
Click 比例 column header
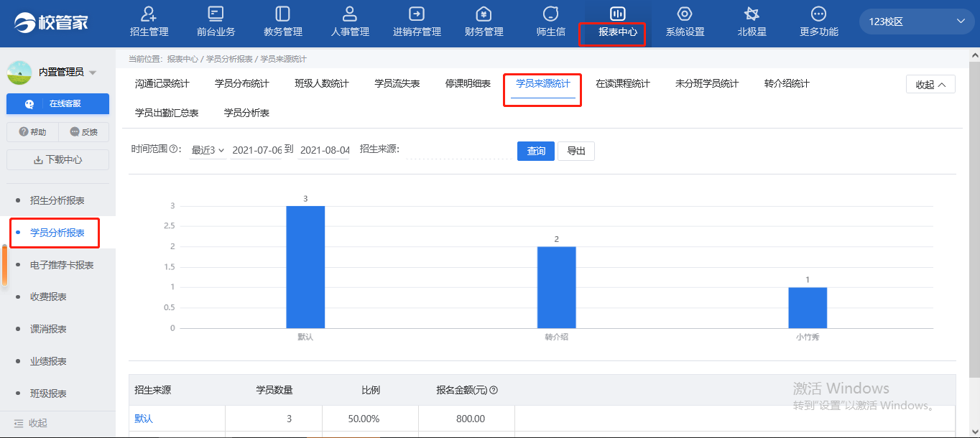371,391
